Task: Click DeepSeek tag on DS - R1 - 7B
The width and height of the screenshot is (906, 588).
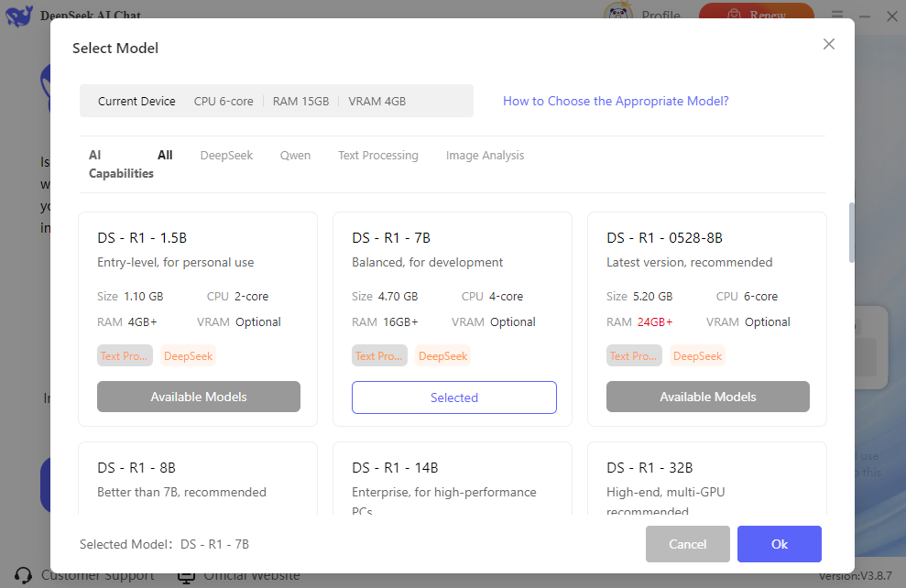Action: pos(443,355)
